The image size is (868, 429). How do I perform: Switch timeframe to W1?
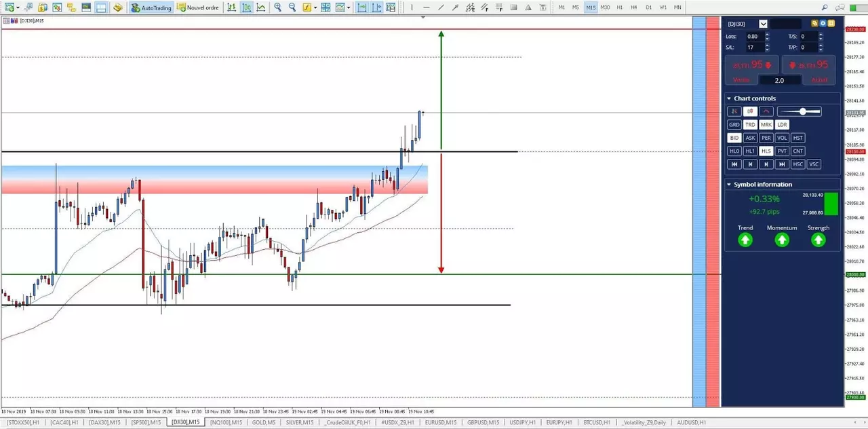click(x=663, y=7)
